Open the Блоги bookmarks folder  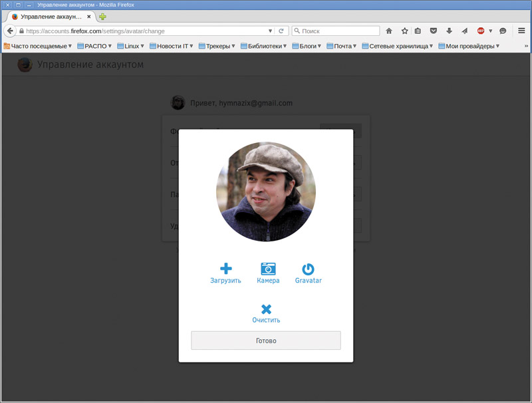307,46
